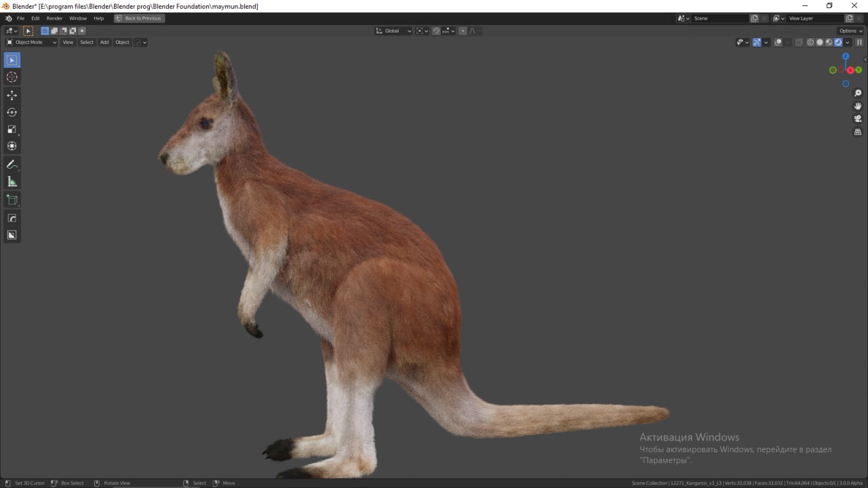Toggle snapping magnet
Screen dimensions: 868x488
click(436, 30)
